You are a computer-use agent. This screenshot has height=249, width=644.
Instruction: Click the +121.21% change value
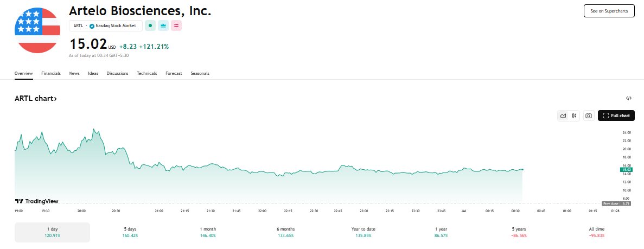154,47
